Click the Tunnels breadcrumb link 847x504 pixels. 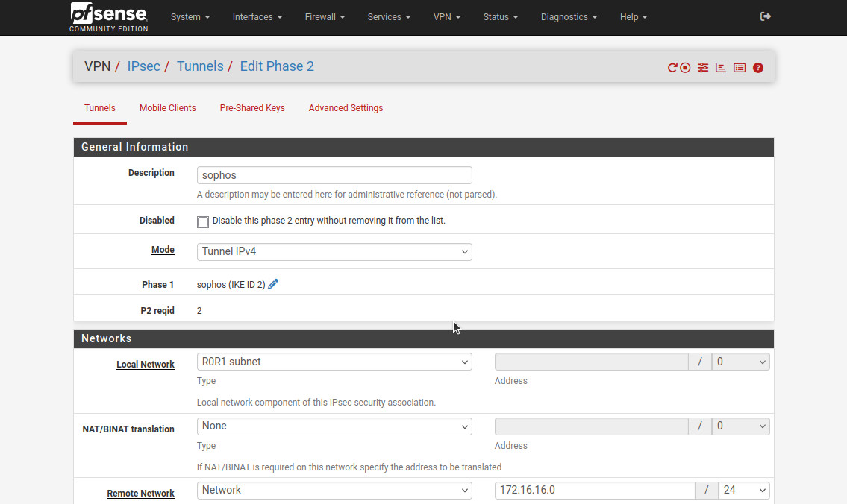[200, 66]
